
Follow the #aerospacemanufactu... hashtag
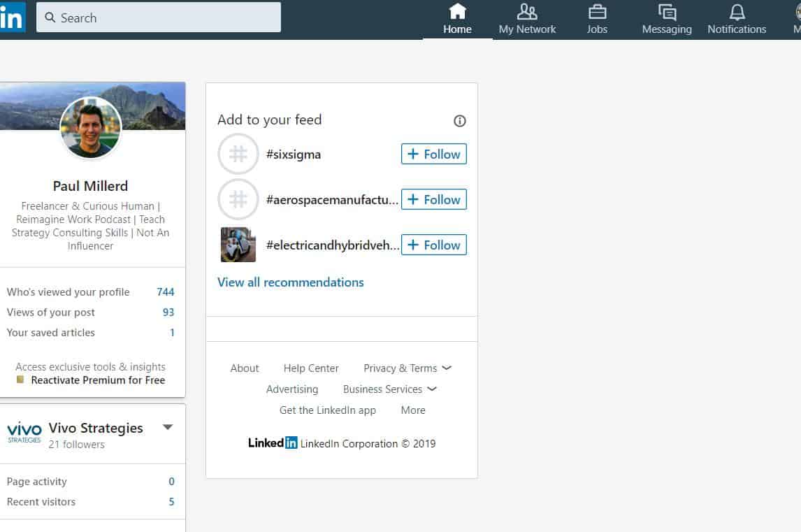[434, 199]
